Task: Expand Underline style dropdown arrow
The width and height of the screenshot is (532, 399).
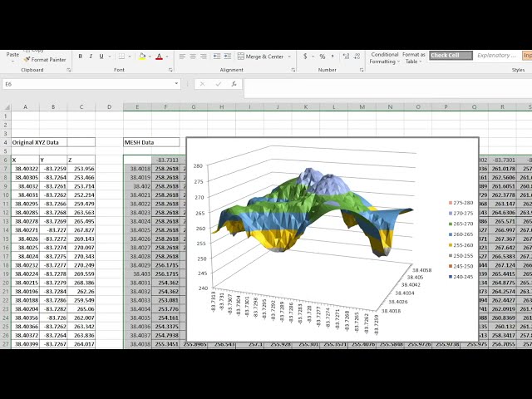Action: 110,57
